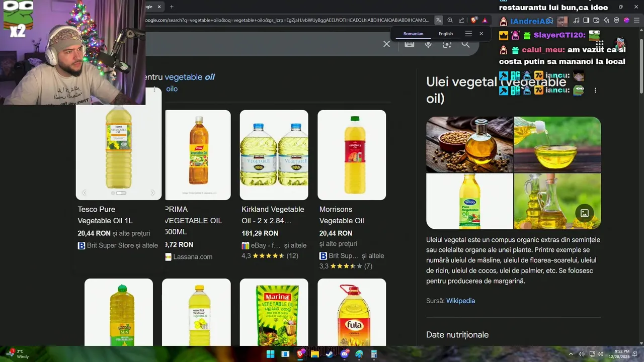The height and width of the screenshot is (362, 644).
Task: Open Calculator from the taskbar
Action: point(374,354)
